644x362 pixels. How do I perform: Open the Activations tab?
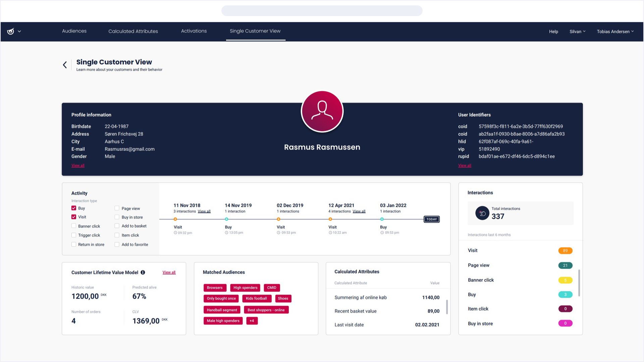tap(194, 31)
